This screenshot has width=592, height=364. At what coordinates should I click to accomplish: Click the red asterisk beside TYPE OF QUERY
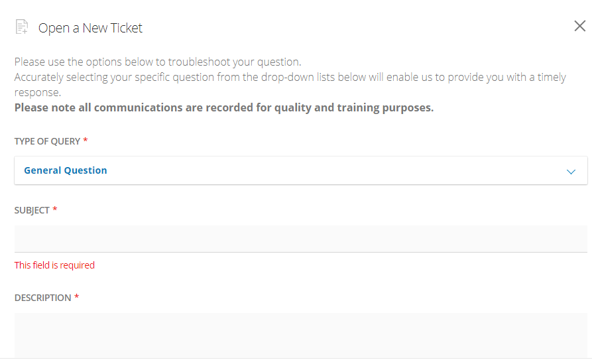pos(86,141)
